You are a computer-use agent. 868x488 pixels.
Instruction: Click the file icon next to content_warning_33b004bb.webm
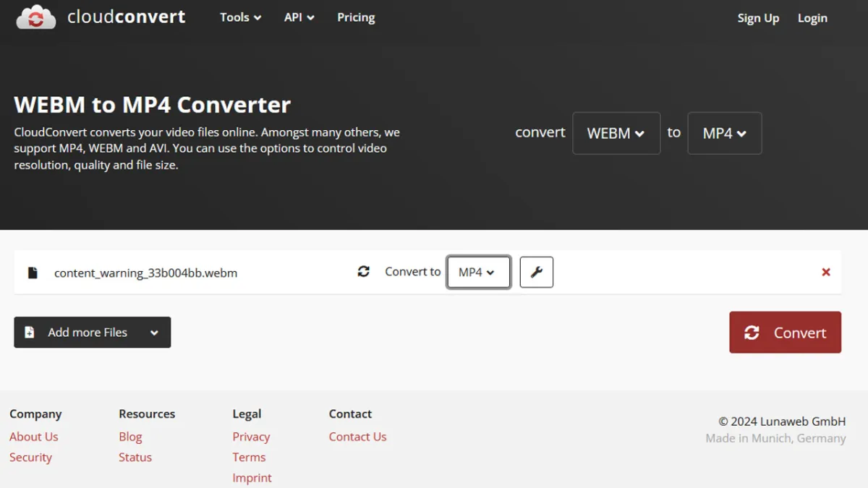click(x=33, y=273)
